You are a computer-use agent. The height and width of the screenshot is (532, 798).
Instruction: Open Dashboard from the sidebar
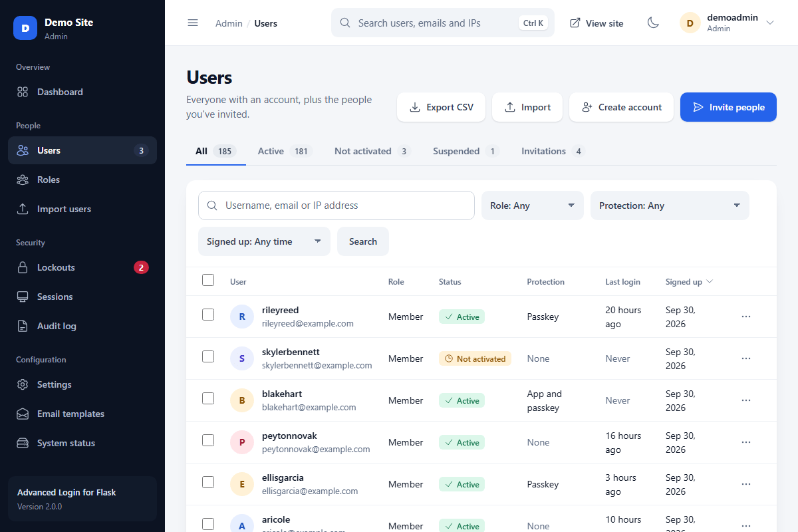point(82,92)
